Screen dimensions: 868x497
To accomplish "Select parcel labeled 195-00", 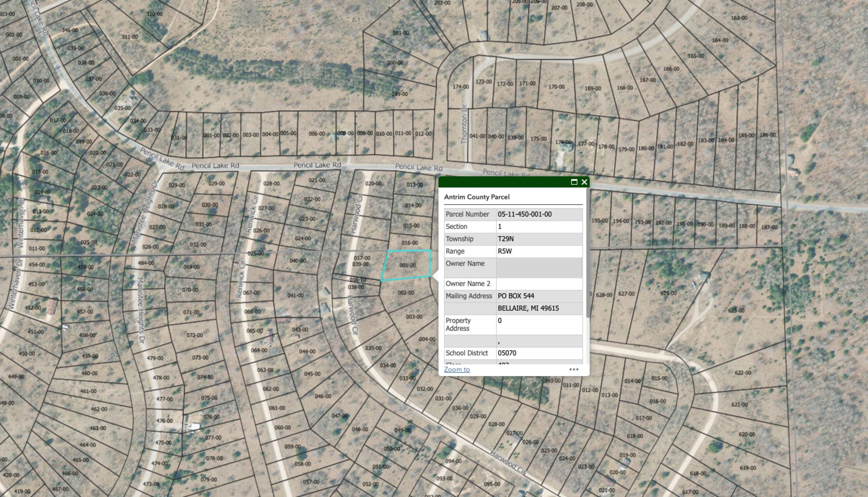I will pyautogui.click(x=599, y=220).
